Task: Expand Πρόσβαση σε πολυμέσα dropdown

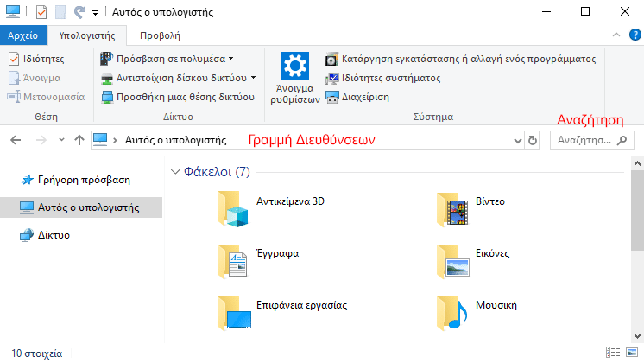Action: pos(231,59)
